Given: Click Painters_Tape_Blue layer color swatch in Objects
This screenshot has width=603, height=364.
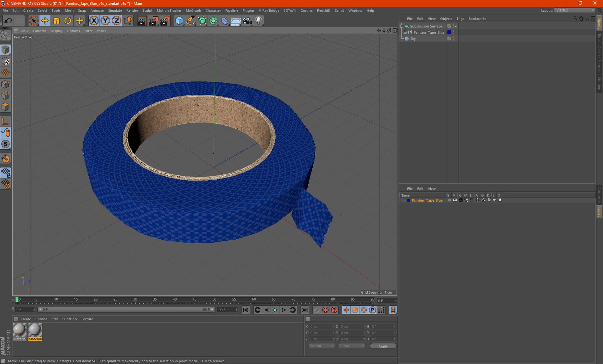Looking at the screenshot, I should click(x=449, y=32).
